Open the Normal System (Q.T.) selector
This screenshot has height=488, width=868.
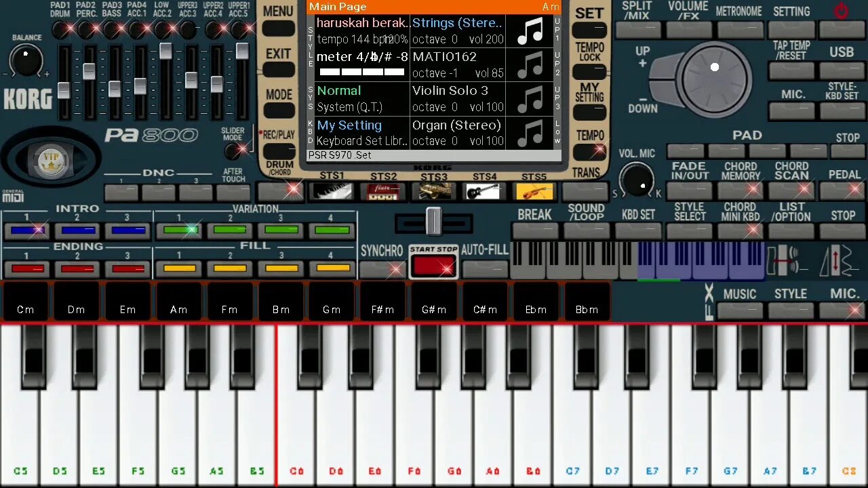point(361,99)
